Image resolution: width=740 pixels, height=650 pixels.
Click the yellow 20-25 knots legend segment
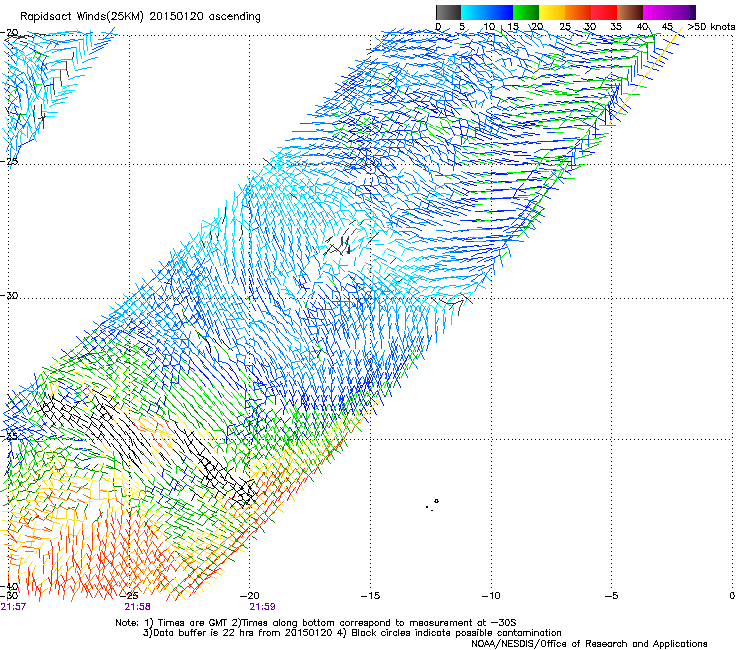tap(552, 12)
